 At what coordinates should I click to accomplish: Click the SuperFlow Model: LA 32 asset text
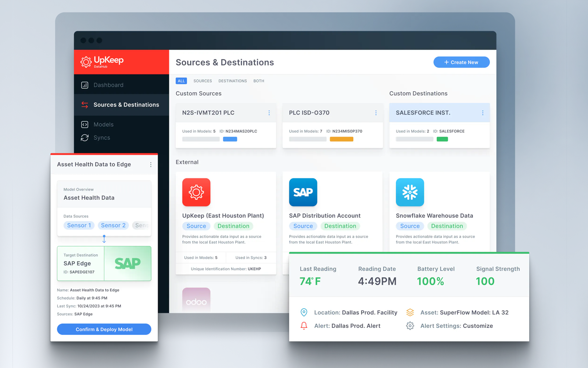coord(474,312)
